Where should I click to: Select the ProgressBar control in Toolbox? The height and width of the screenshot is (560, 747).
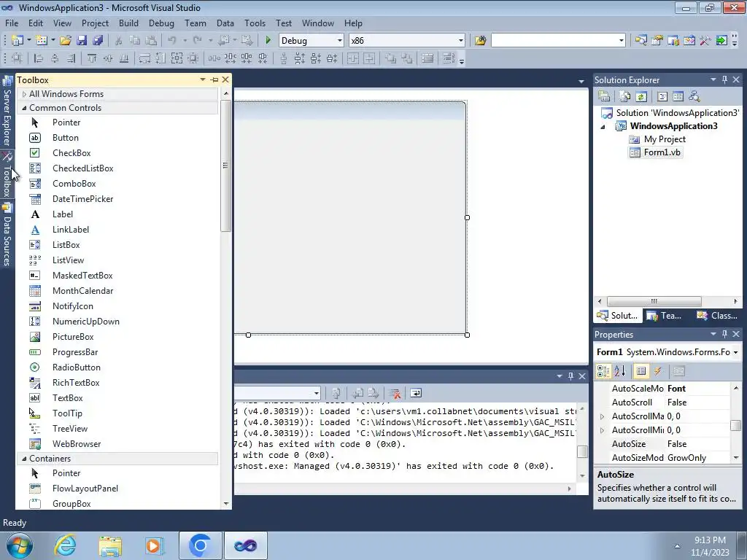pos(75,352)
